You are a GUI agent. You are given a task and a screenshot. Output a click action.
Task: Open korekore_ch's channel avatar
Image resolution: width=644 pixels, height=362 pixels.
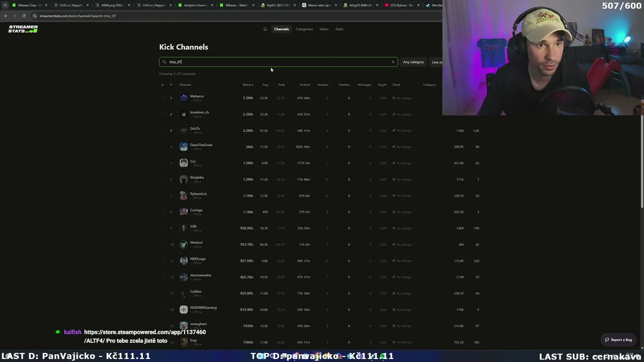coord(184,114)
